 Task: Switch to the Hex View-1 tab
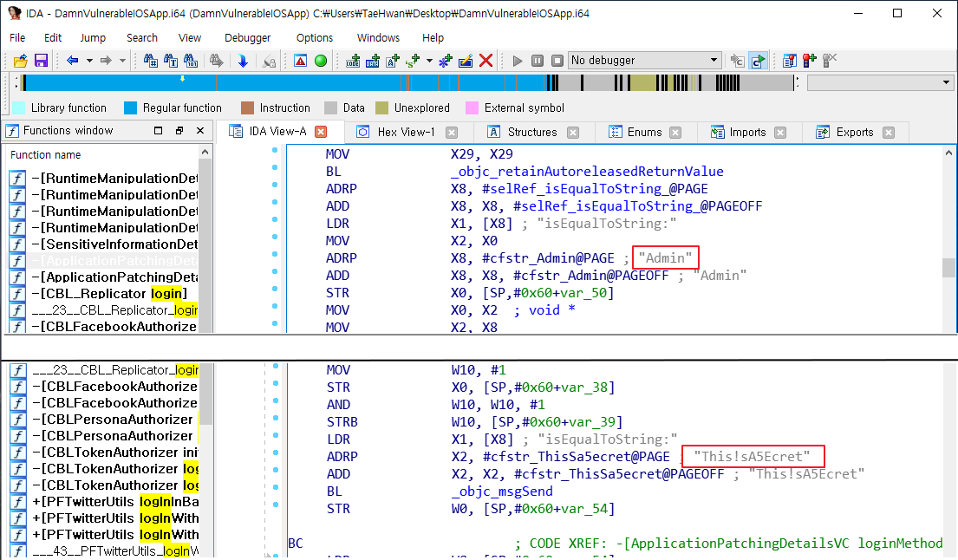(407, 132)
